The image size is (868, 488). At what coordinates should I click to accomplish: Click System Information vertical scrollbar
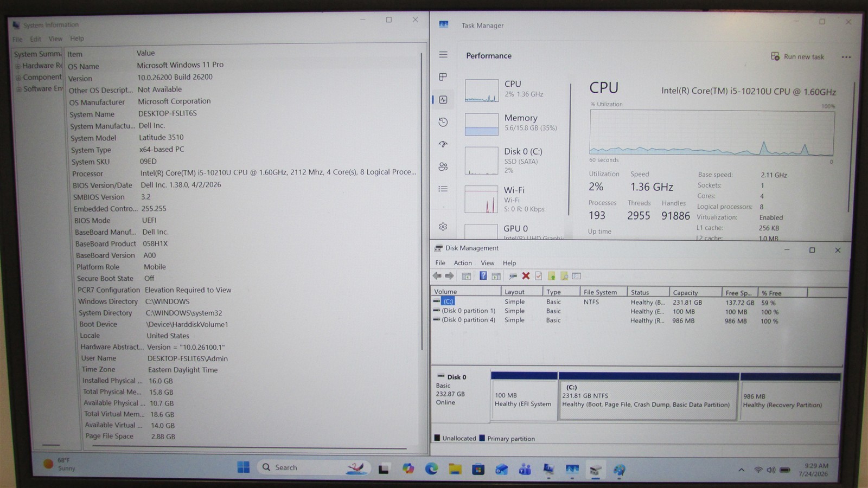coord(422,201)
